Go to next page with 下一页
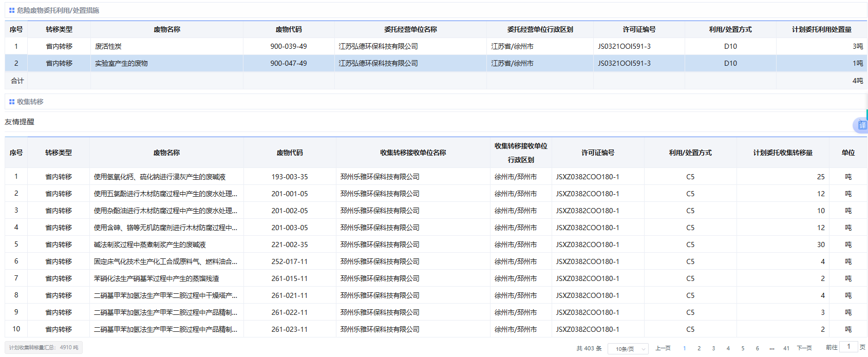Image resolution: width=868 pixels, height=357 pixels. pyautogui.click(x=804, y=348)
